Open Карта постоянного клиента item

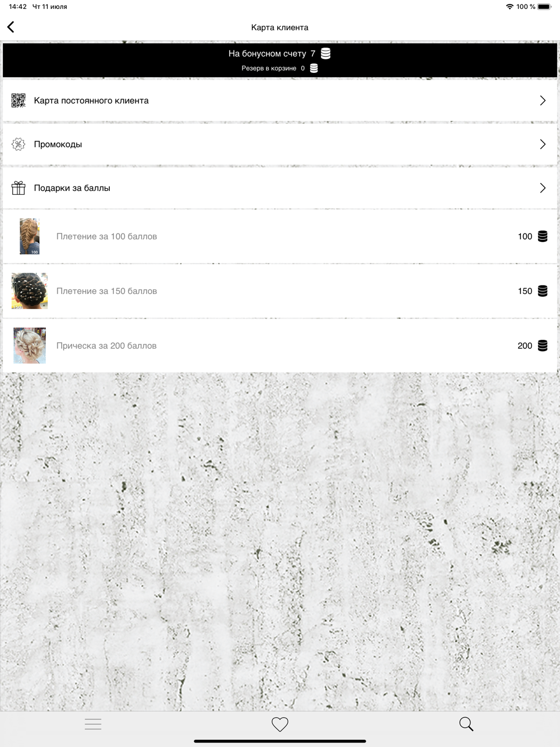[280, 100]
